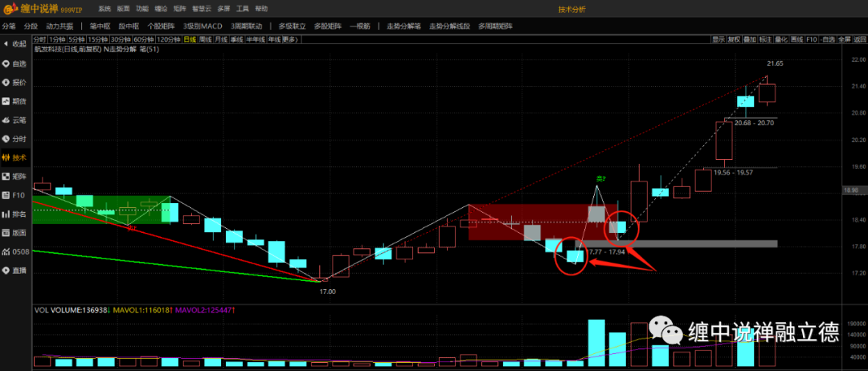Open the 排名 ranking sidebar icon
This screenshot has height=371, width=868.
(x=15, y=214)
